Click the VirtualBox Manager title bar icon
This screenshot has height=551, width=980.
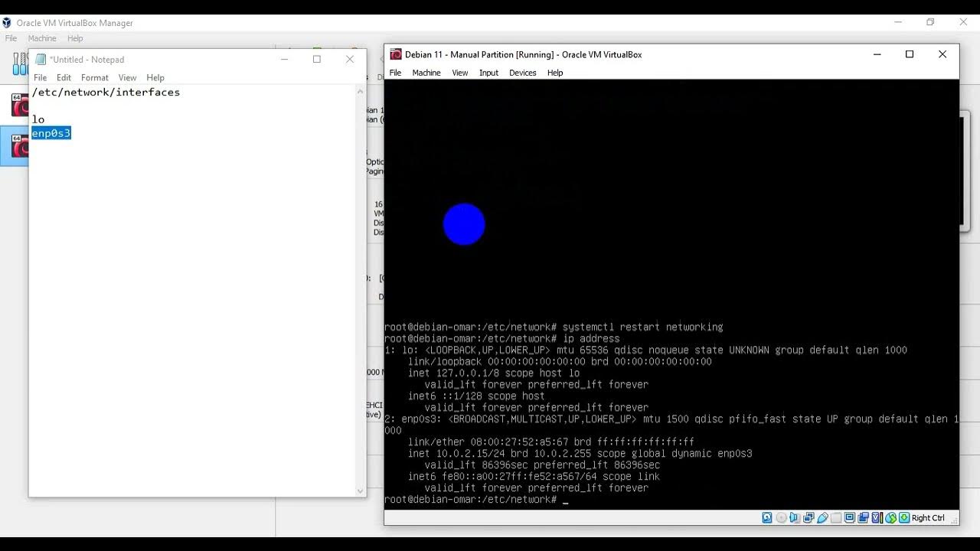(7, 23)
